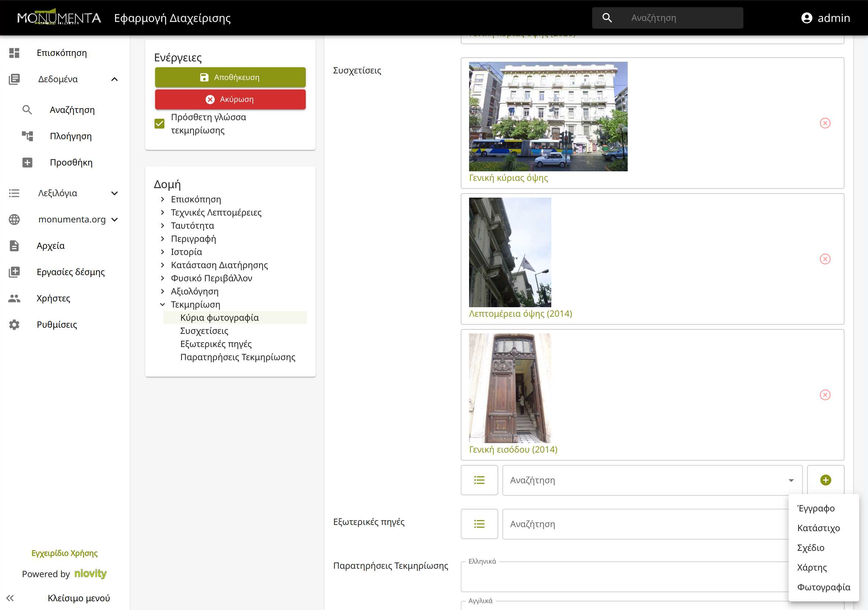The image size is (868, 610).
Task: Expand Φυσικό Περιβάλλον in the tree
Action: pyautogui.click(x=163, y=278)
